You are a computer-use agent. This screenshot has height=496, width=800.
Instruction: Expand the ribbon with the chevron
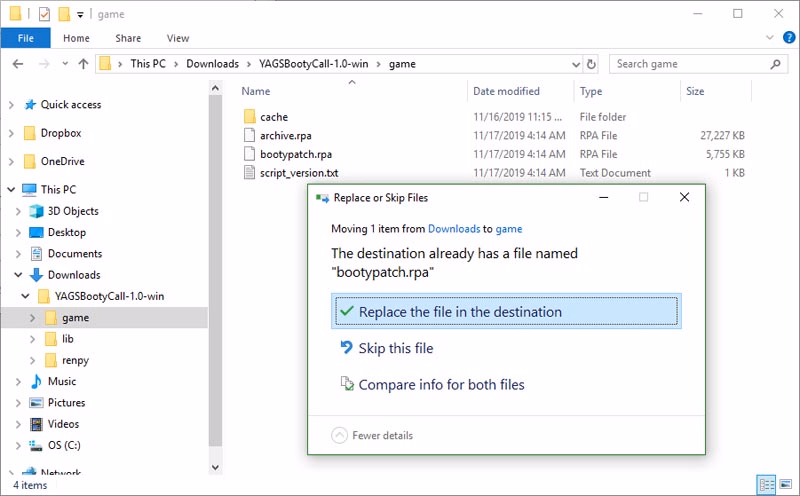tap(769, 39)
